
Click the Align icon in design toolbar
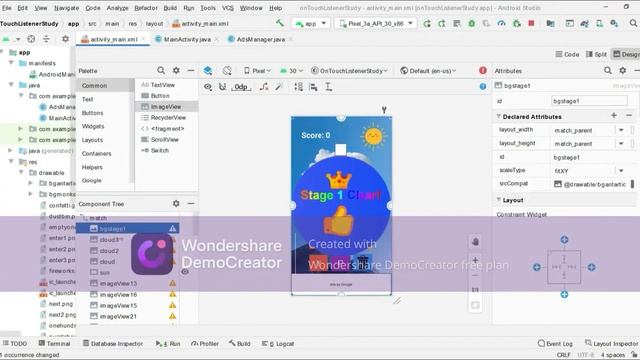point(313,87)
